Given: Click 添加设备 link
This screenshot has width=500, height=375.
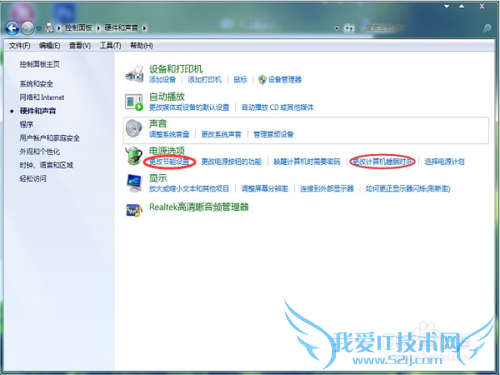Looking at the screenshot, I should (x=162, y=80).
